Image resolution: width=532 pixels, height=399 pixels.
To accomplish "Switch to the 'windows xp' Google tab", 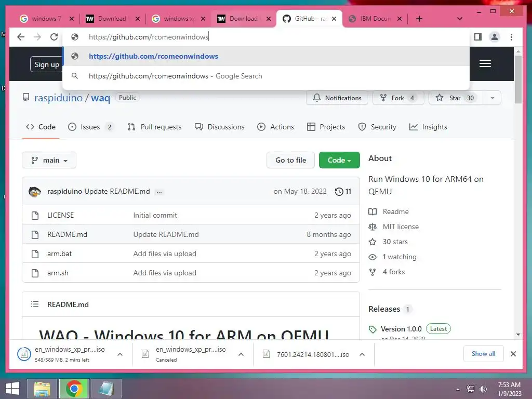I will pos(178,19).
